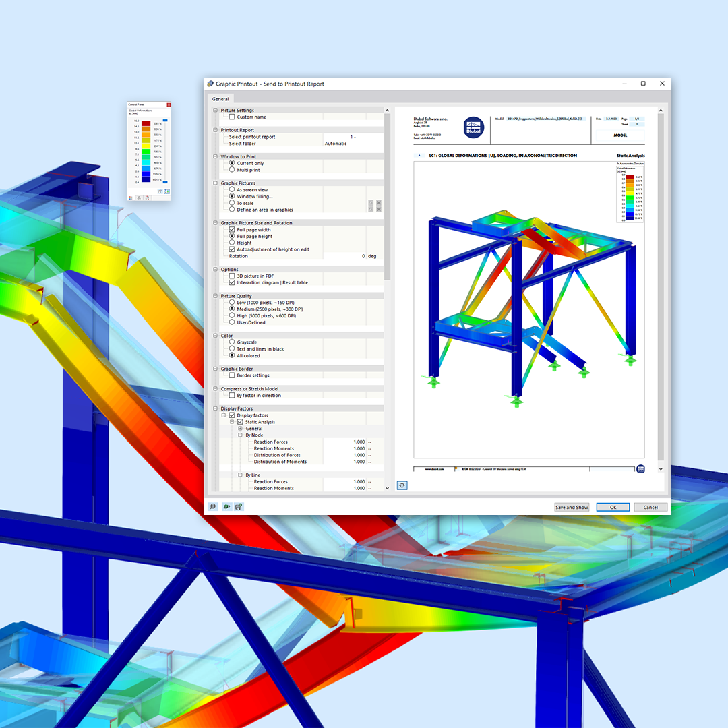Select the Grayscale radio button
This screenshot has width=728, height=728.
(x=233, y=342)
